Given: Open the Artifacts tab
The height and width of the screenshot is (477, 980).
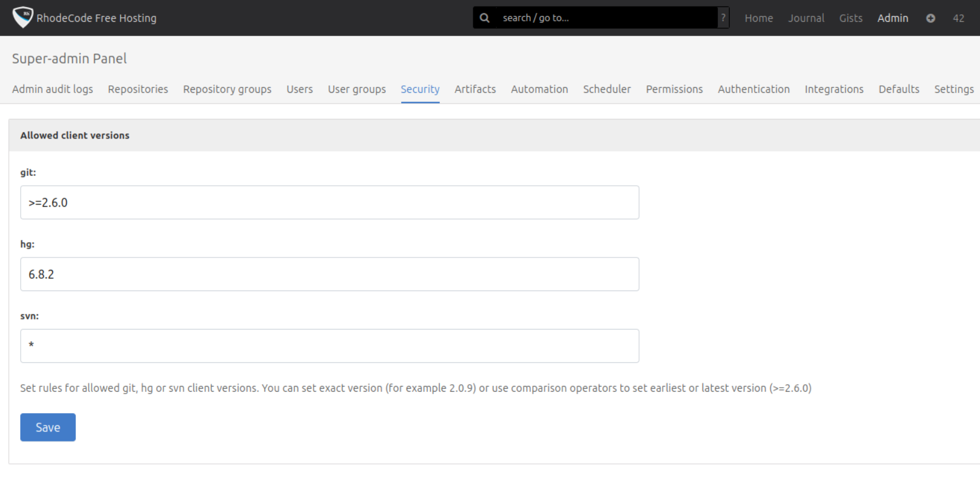Looking at the screenshot, I should coord(475,89).
